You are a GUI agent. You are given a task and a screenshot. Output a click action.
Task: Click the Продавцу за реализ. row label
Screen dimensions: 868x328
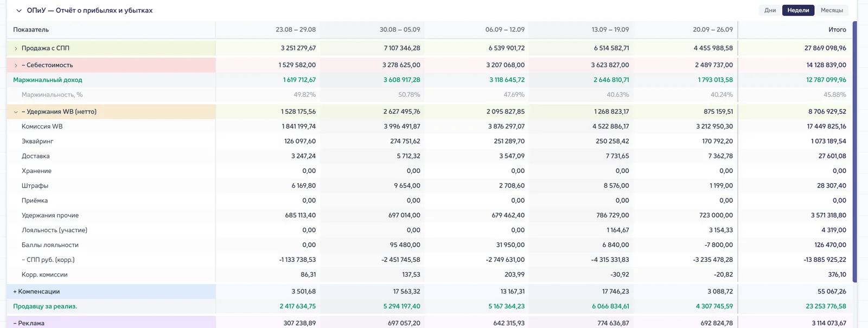point(45,306)
